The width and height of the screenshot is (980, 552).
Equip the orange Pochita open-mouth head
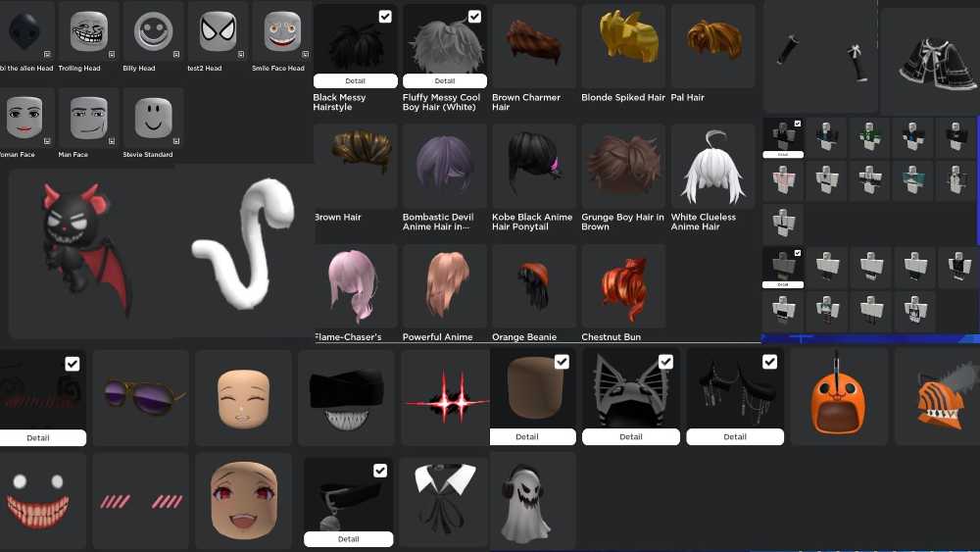tap(839, 396)
